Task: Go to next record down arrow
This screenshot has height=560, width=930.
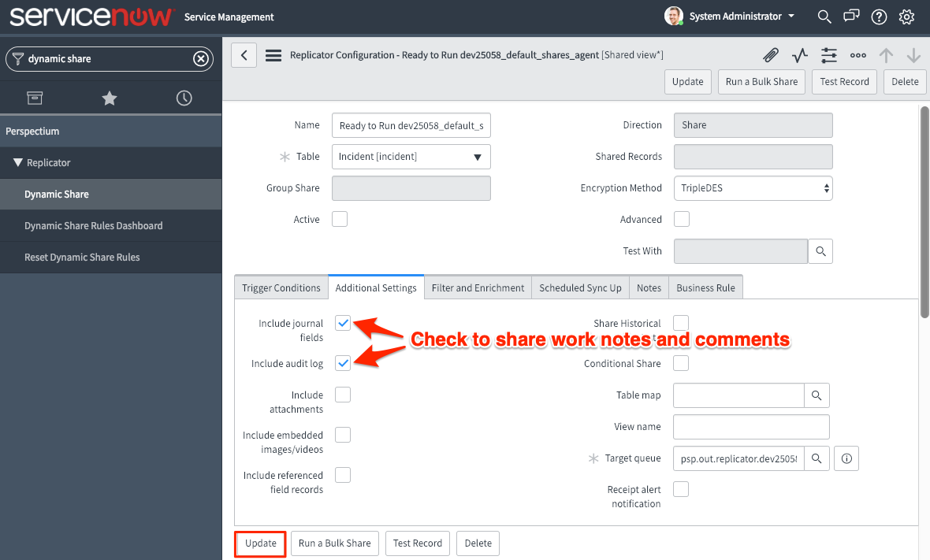Action: pyautogui.click(x=913, y=55)
